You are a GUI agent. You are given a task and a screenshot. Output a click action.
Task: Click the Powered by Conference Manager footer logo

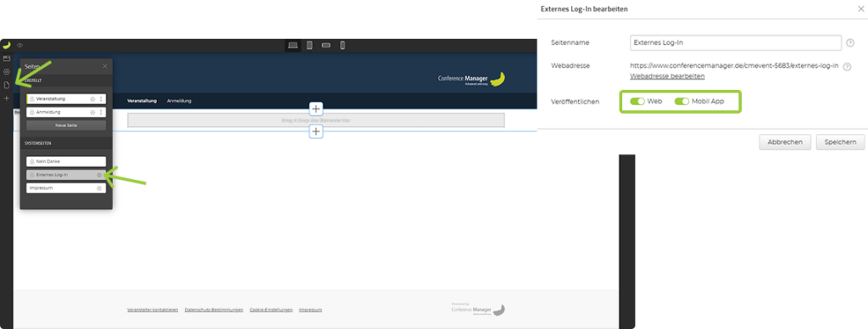click(x=477, y=309)
